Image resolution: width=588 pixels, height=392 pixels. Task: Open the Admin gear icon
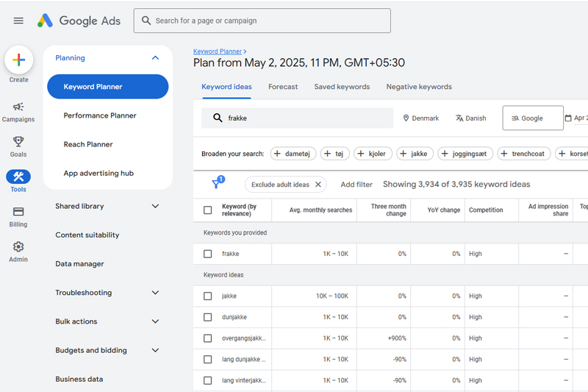[18, 246]
